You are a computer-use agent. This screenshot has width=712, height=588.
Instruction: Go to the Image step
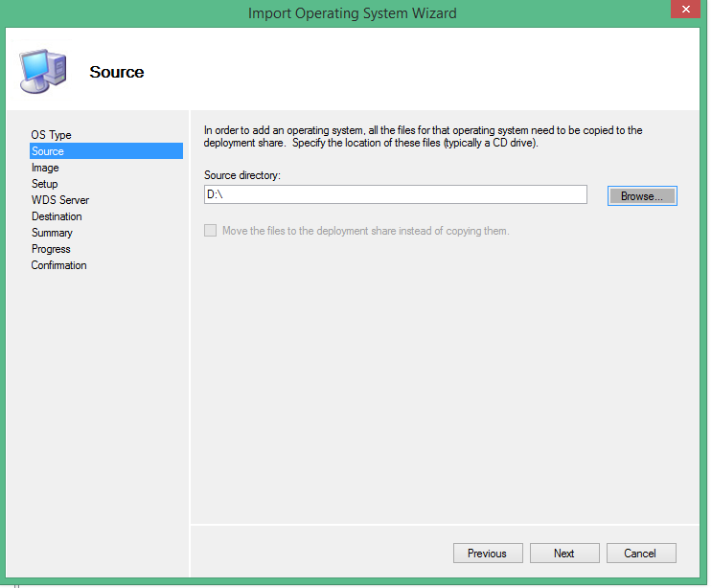(x=45, y=168)
